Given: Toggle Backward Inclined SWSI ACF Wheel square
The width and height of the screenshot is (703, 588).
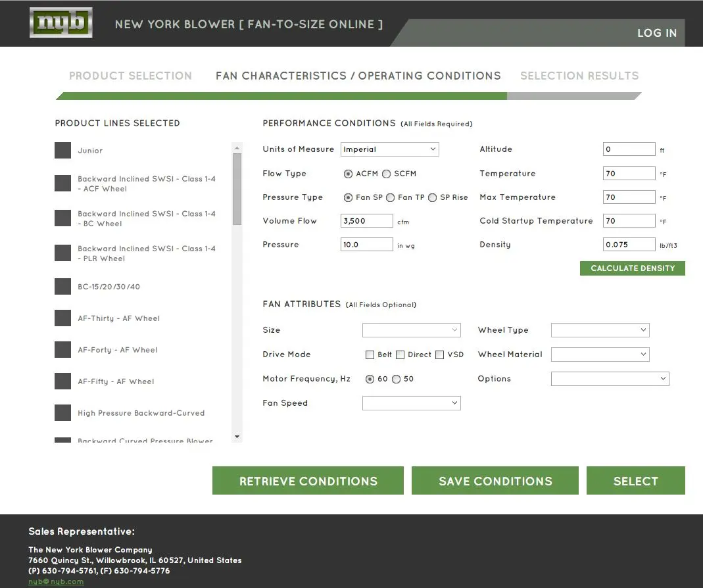Looking at the screenshot, I should (62, 184).
